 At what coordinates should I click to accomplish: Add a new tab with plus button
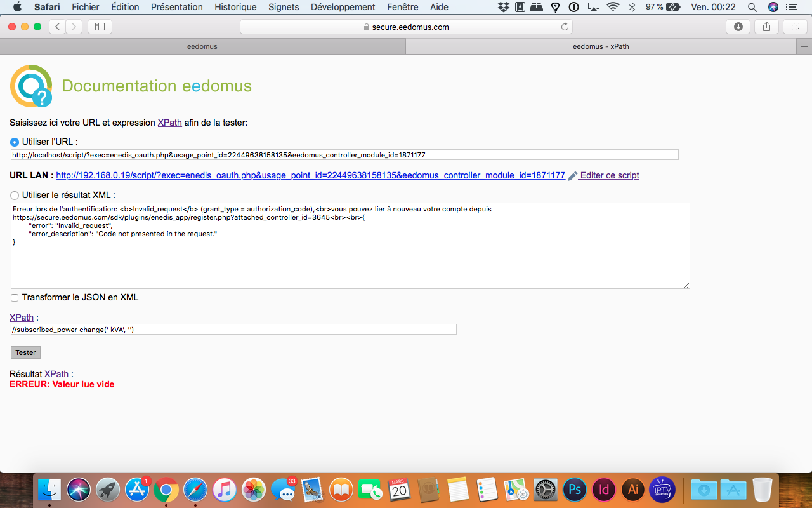[804, 46]
